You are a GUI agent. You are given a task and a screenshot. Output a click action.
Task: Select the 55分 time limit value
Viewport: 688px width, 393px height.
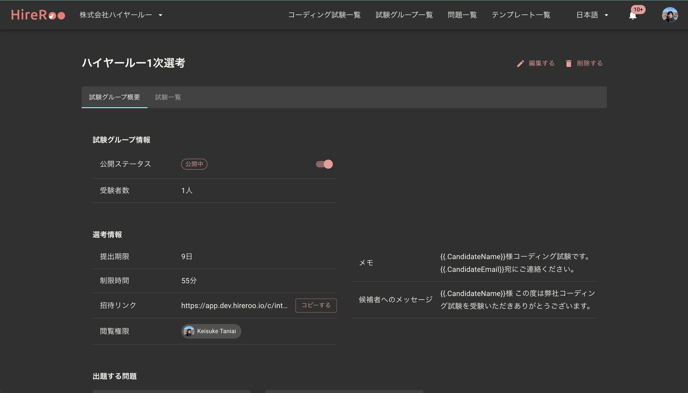point(189,281)
